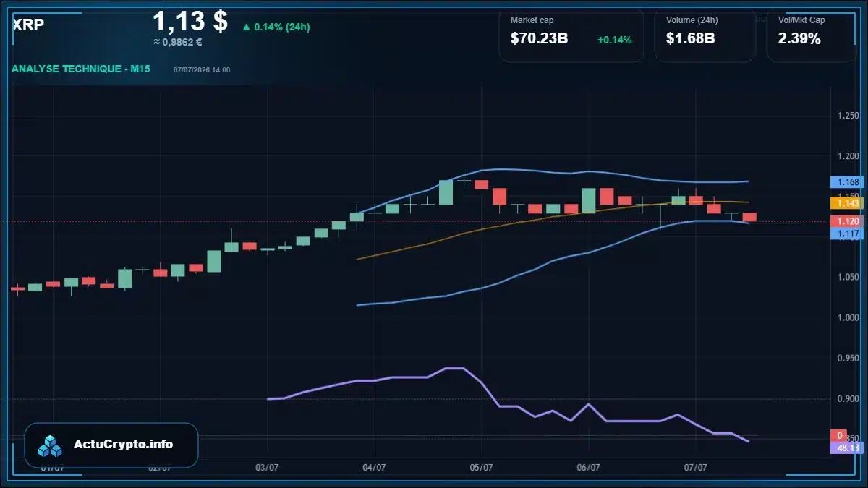Click the 07/07/2026 14:00 timestamp
This screenshot has height=488, width=868.
(202, 70)
